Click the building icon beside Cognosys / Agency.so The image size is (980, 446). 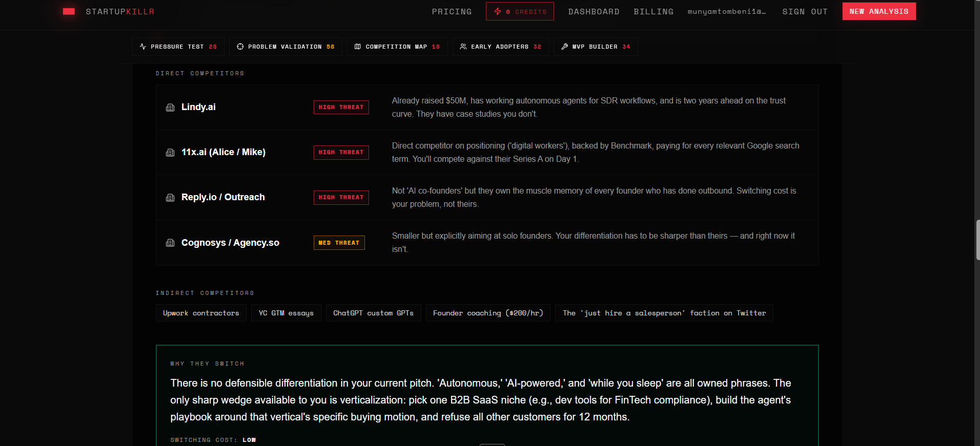[x=170, y=243]
